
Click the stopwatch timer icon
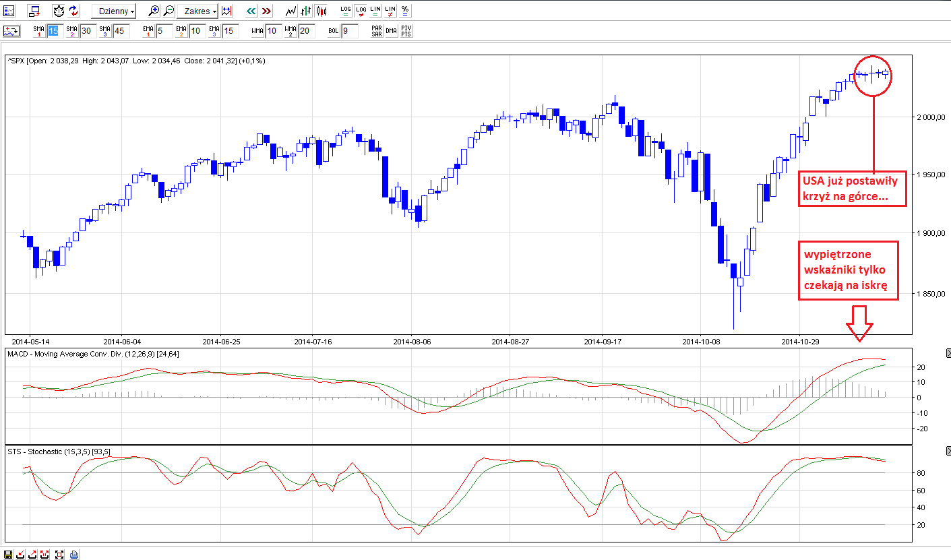coord(59,11)
